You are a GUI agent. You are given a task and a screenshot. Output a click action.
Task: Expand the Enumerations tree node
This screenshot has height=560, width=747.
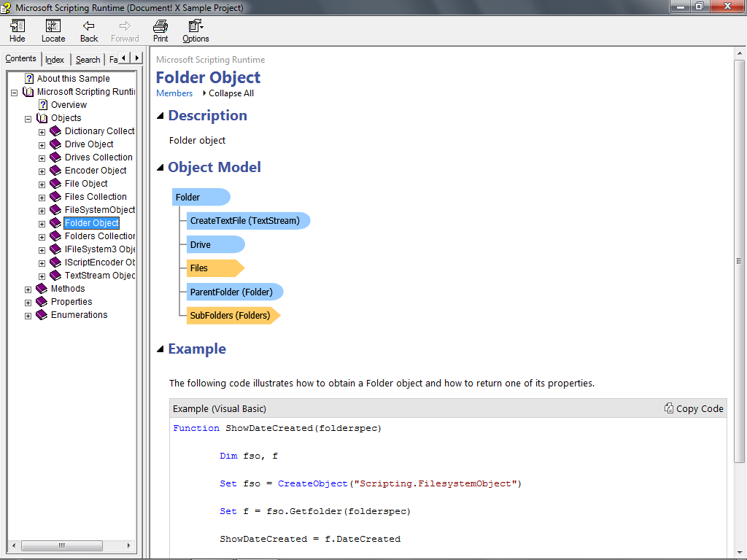pyautogui.click(x=28, y=316)
